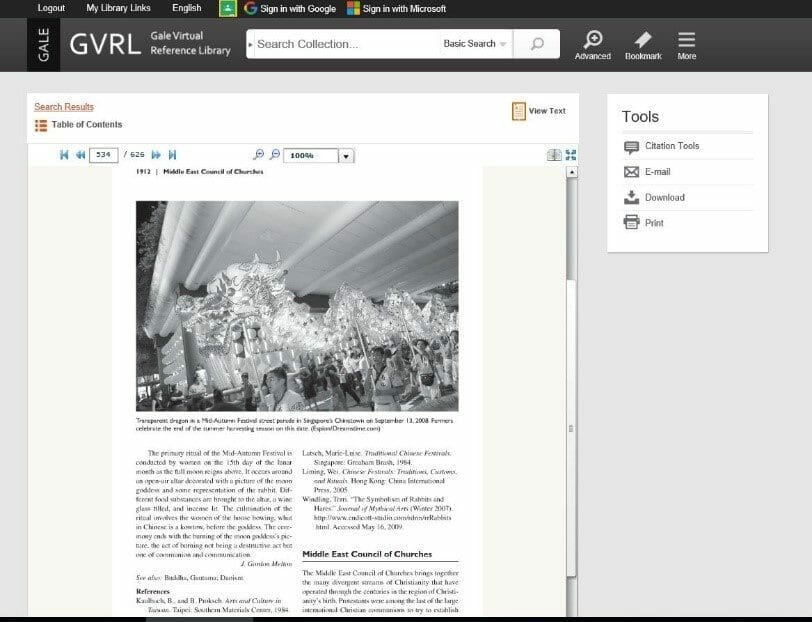Screen dimensions: 812x622
Task: Select Citation Tools in Tools panel
Action: pyautogui.click(x=671, y=146)
